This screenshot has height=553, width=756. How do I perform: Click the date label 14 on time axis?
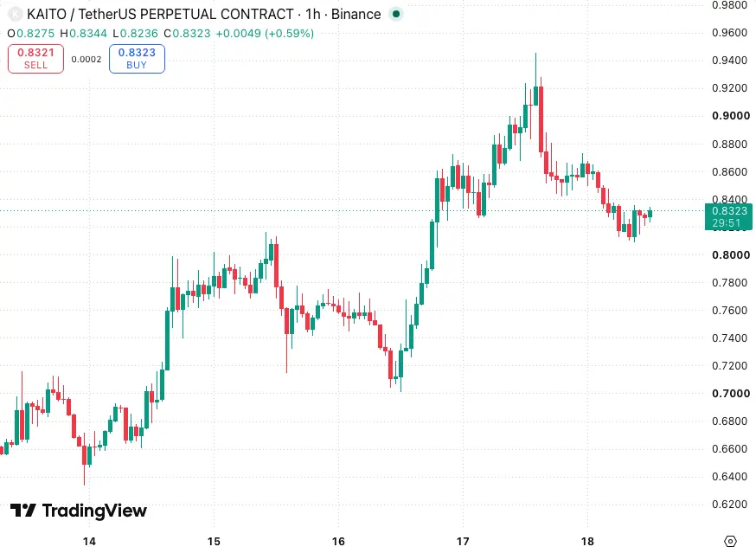pos(89,542)
